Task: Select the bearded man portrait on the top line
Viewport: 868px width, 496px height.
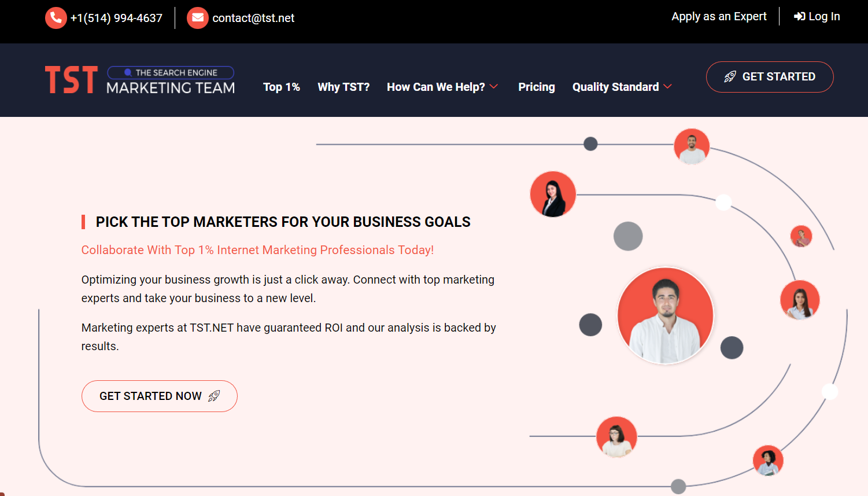Action: pyautogui.click(x=692, y=146)
